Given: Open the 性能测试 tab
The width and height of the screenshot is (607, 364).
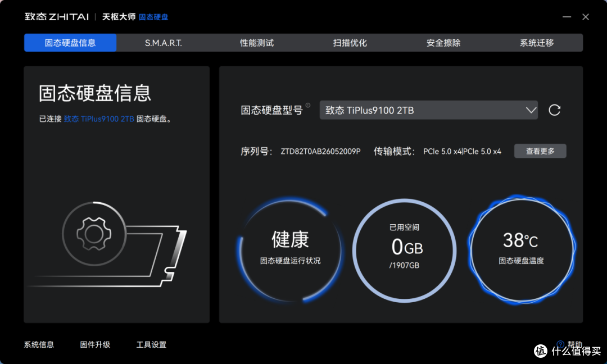Looking at the screenshot, I should tap(257, 43).
